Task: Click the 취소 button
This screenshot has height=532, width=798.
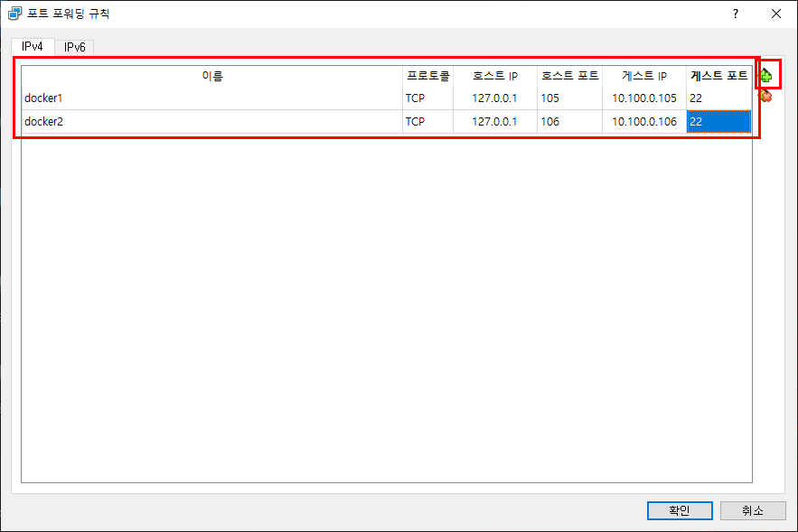Action: click(x=753, y=510)
